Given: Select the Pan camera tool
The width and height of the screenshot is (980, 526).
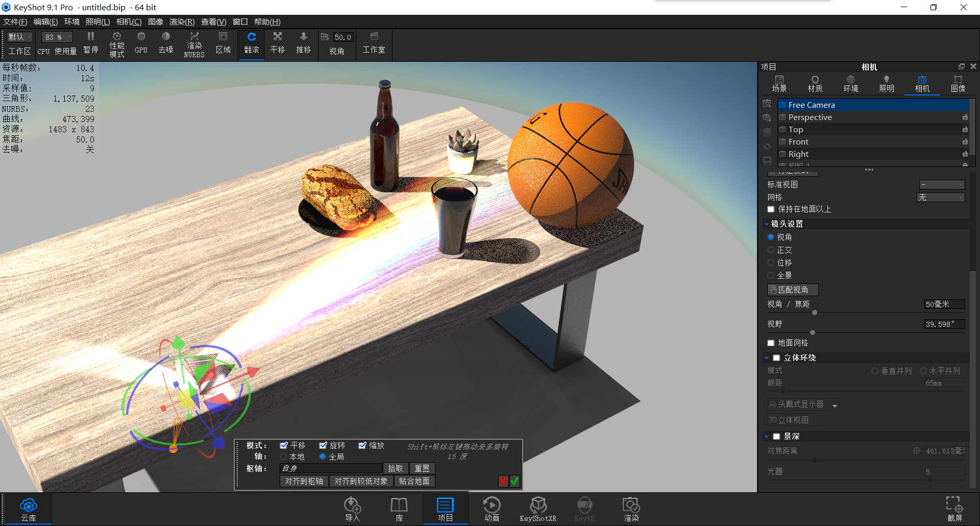Looking at the screenshot, I should tap(277, 43).
